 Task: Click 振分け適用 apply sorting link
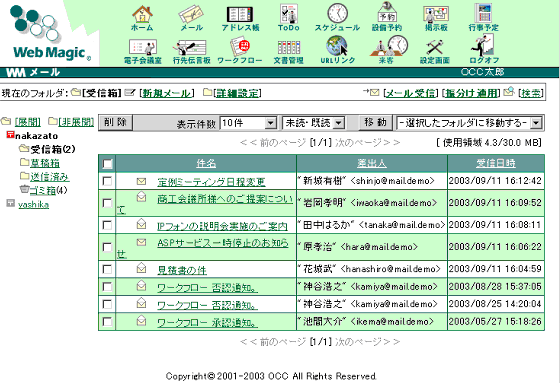pyautogui.click(x=471, y=93)
